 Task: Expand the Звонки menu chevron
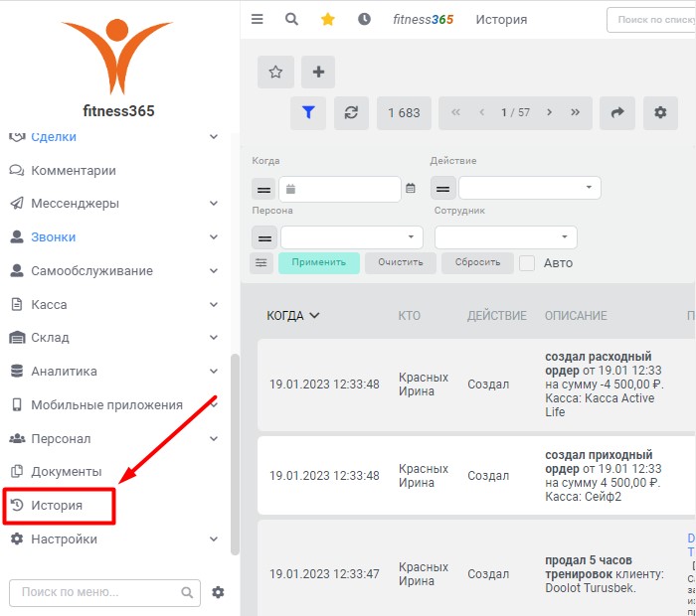[x=214, y=236]
